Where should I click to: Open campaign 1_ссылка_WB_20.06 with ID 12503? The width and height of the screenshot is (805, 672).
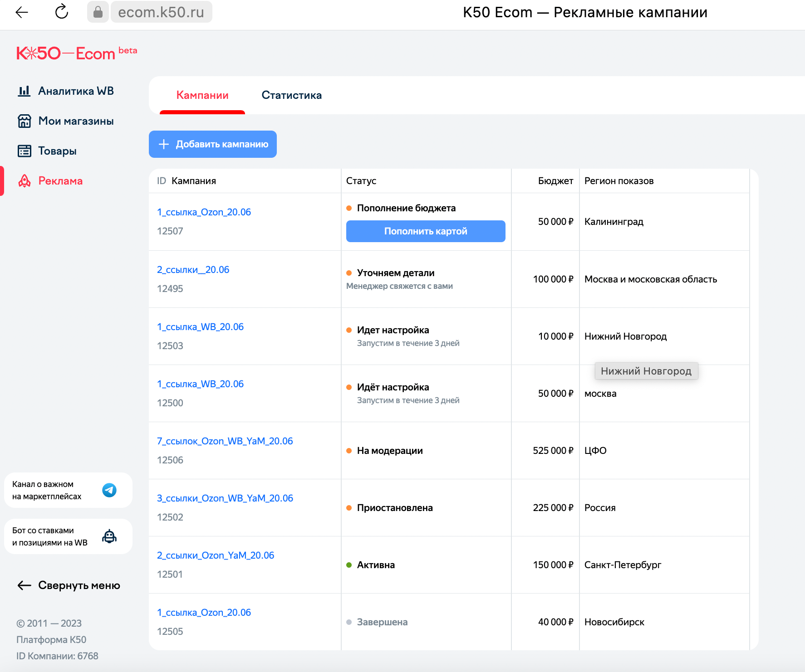click(x=200, y=327)
